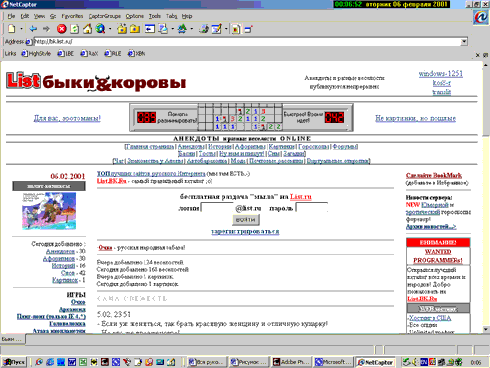Open the File menu

point(11,16)
